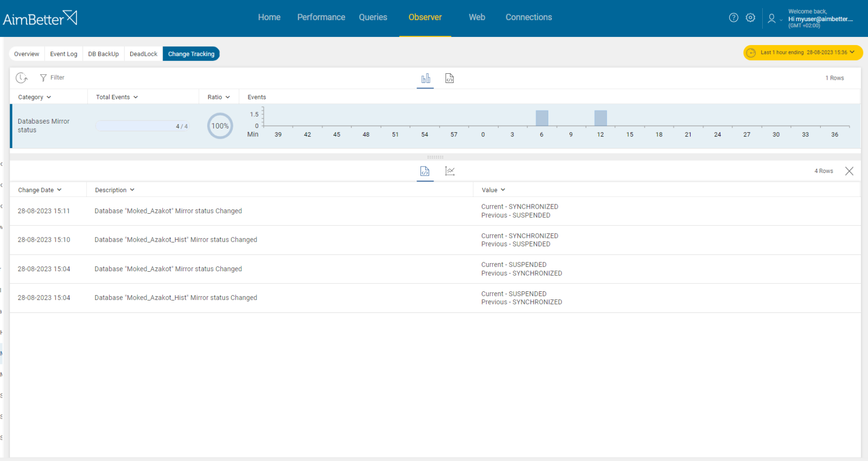Open the Queries menu
868x461 pixels.
[x=373, y=17]
